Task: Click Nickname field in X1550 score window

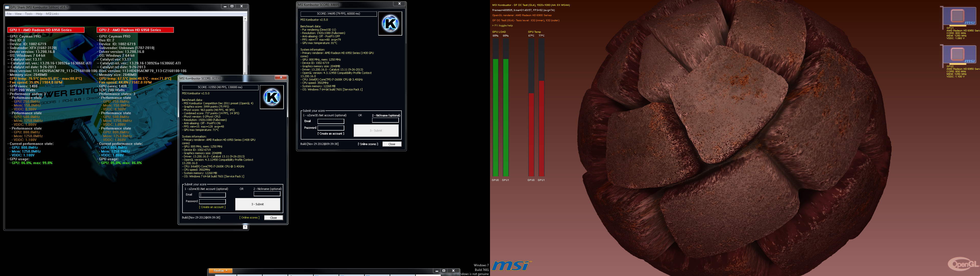Action: point(267,194)
